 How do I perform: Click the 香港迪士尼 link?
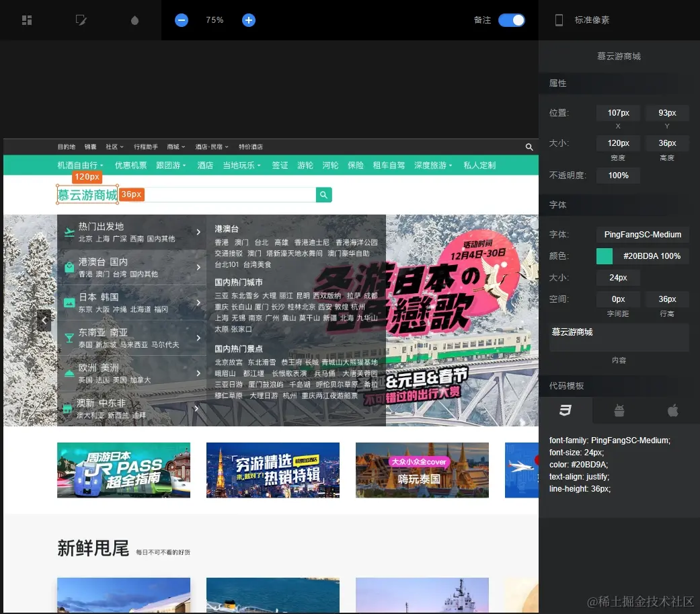tap(311, 242)
